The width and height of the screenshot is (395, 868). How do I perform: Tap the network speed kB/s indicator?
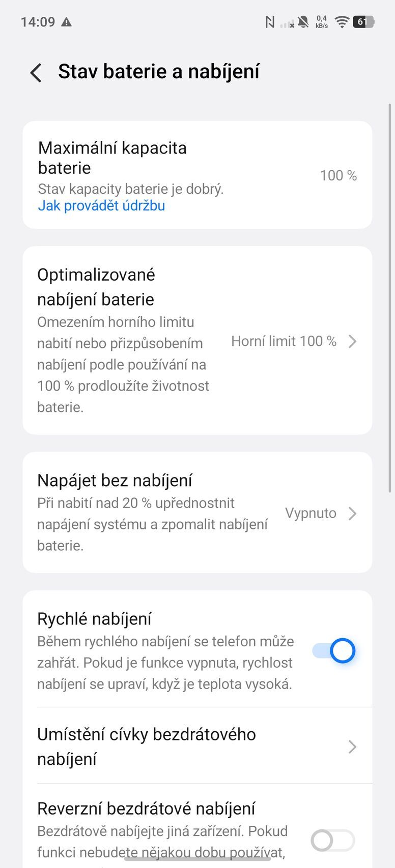click(322, 22)
